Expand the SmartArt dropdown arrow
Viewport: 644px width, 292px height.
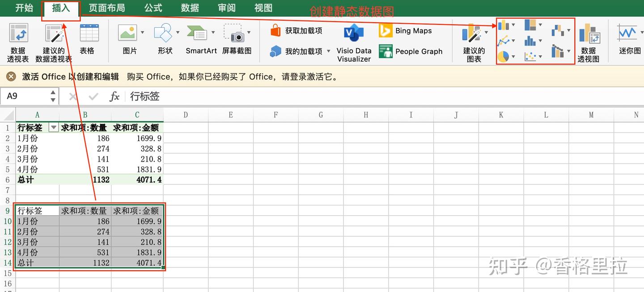point(213,32)
